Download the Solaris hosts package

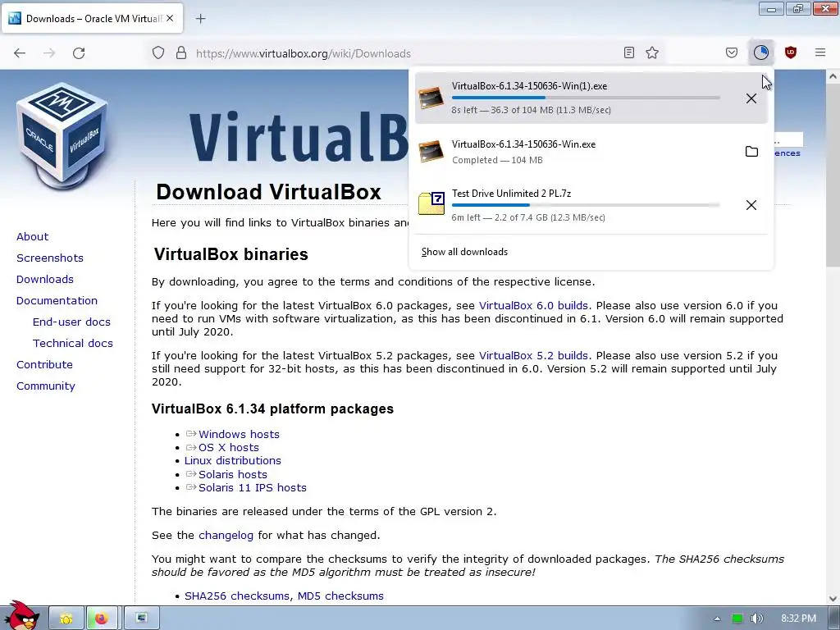point(232,474)
